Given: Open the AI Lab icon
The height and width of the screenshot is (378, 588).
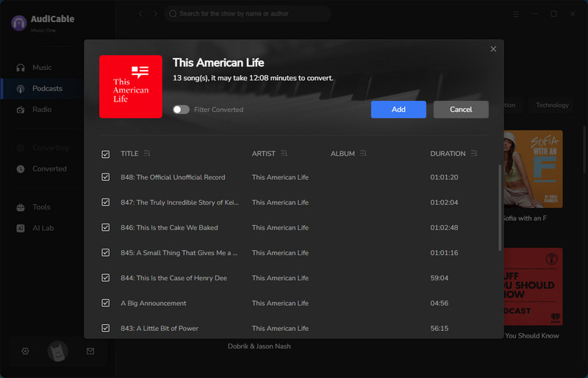Looking at the screenshot, I should (x=21, y=228).
